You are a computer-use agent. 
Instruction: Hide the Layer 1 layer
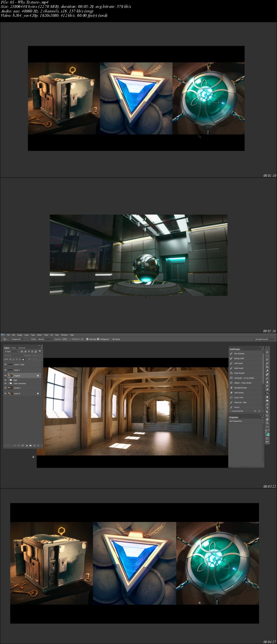[x=5, y=370]
